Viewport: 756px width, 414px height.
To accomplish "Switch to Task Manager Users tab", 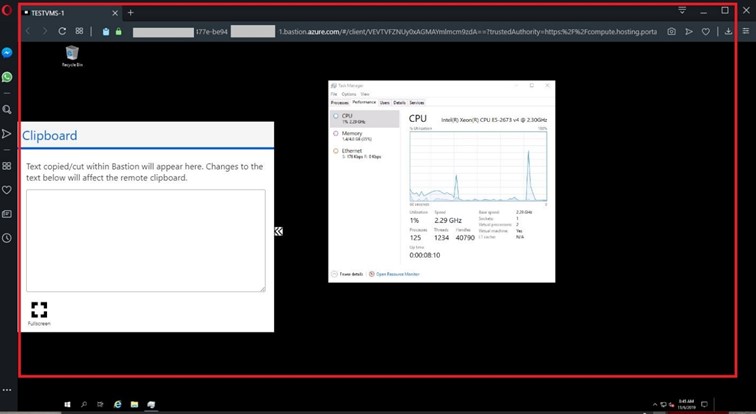I will click(x=384, y=103).
